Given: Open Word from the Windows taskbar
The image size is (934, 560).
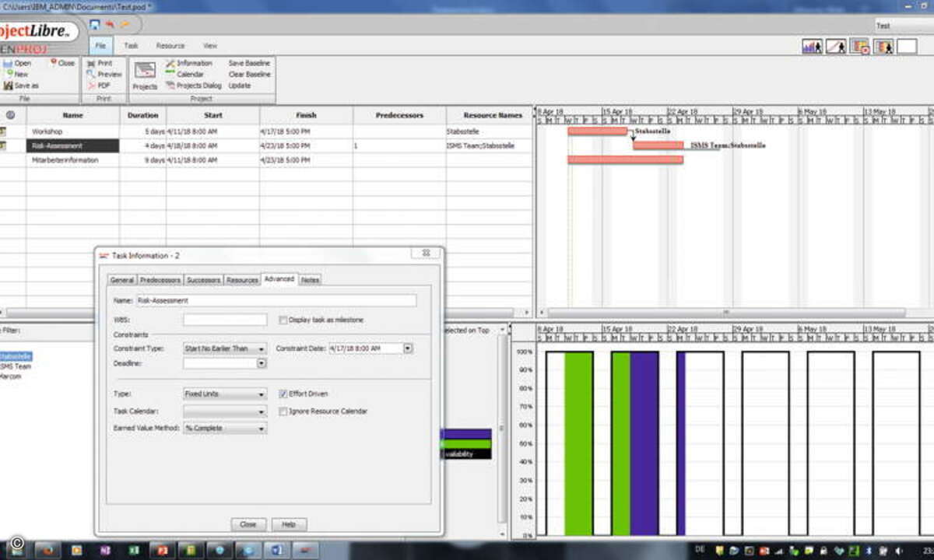Looking at the screenshot, I should tap(276, 549).
